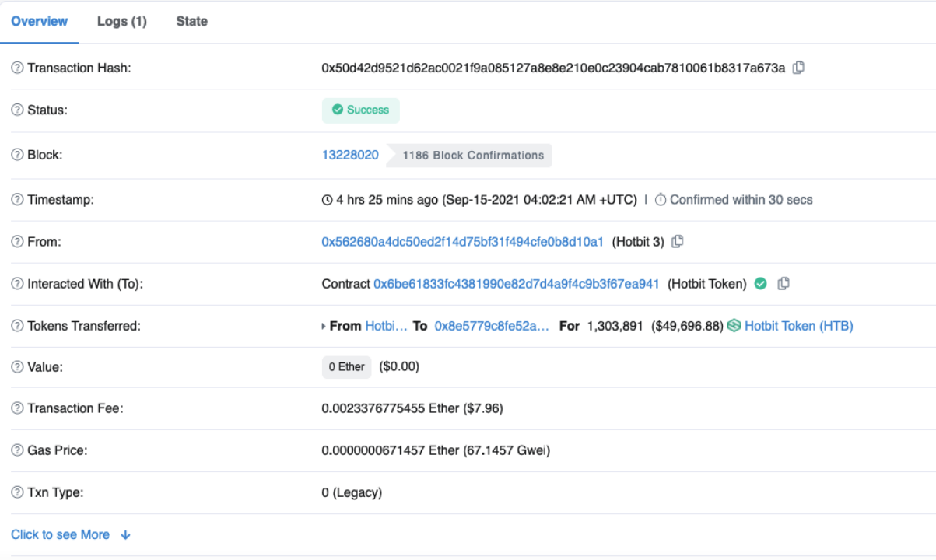This screenshot has height=560, width=936.
Task: Click the 0 Ether value badge
Action: 346,367
